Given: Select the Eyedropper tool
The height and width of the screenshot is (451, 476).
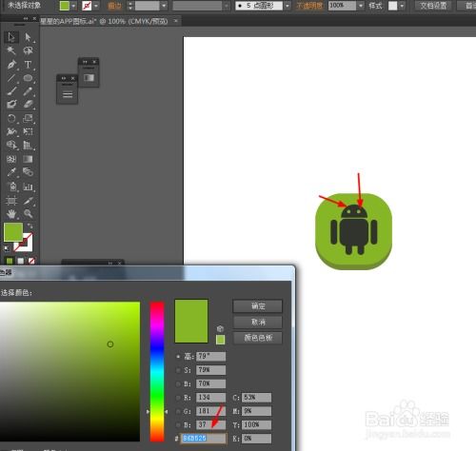Looking at the screenshot, I should pyautogui.click(x=11, y=172).
